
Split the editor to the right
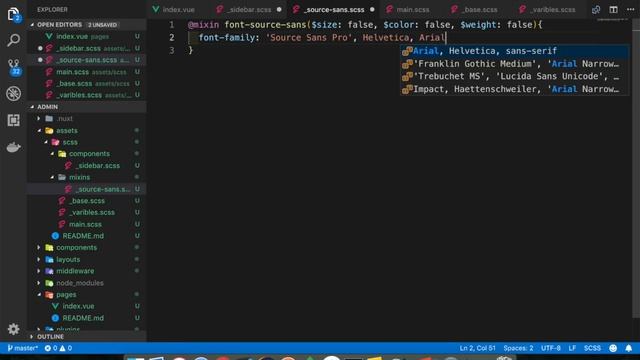tap(613, 9)
